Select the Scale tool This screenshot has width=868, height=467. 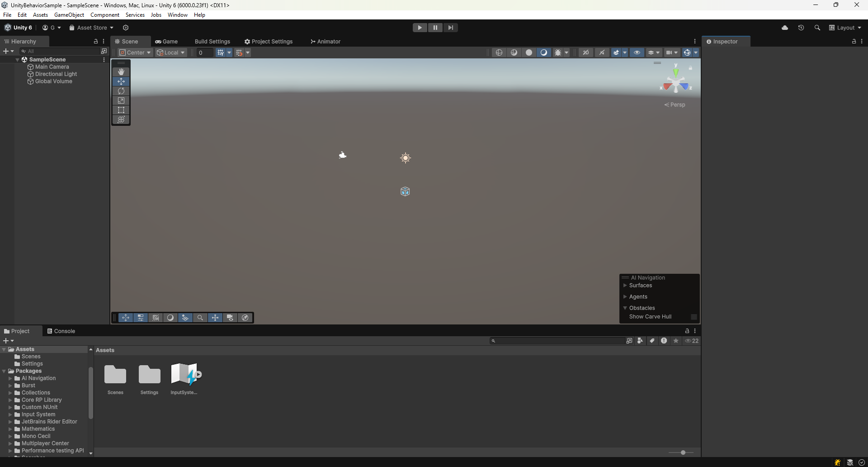click(121, 100)
